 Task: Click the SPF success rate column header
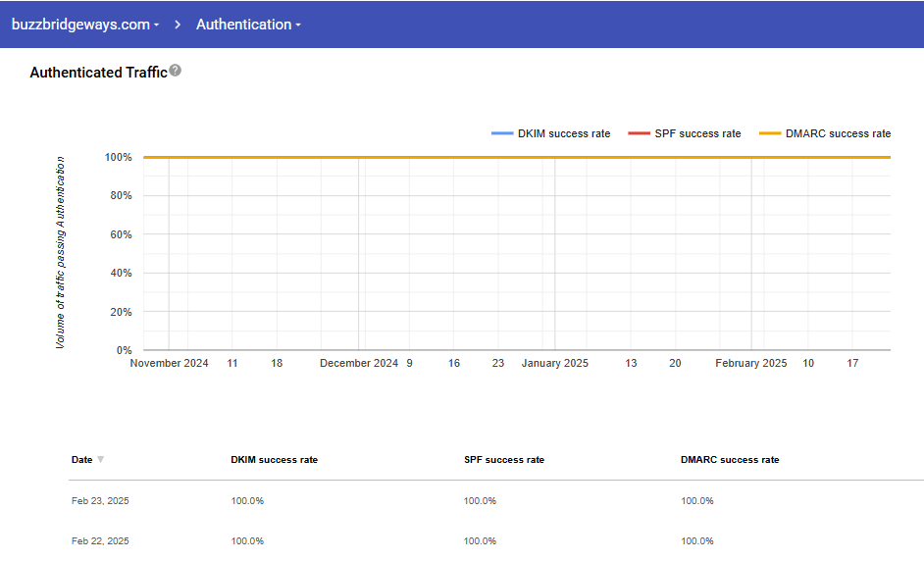pyautogui.click(x=503, y=460)
